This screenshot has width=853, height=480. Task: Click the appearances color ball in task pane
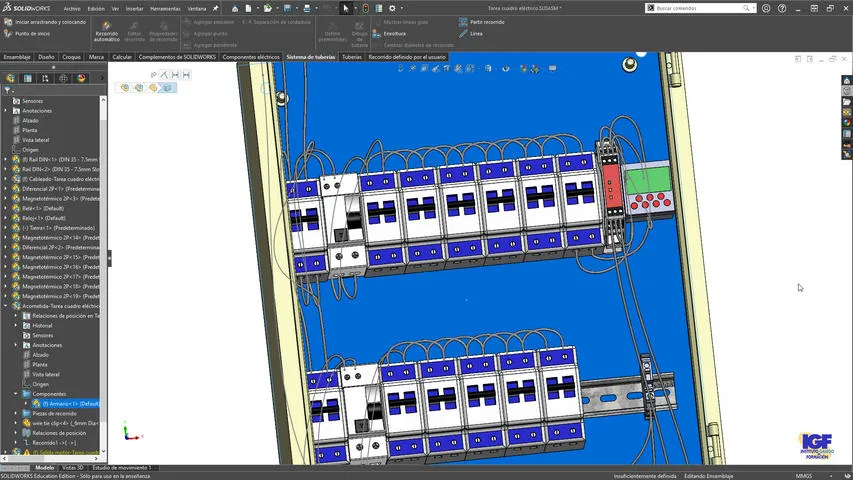tap(846, 122)
